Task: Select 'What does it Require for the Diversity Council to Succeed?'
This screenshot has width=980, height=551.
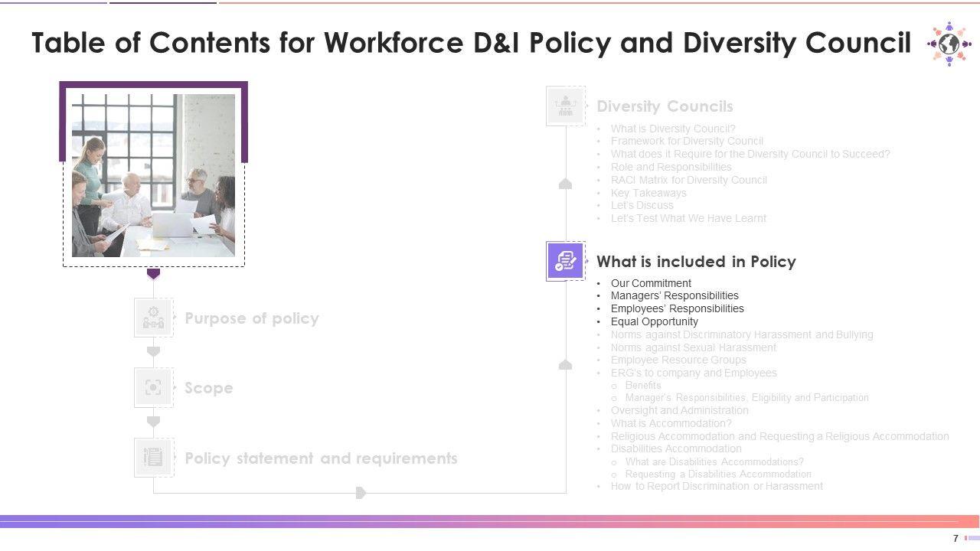Action: 750,154
